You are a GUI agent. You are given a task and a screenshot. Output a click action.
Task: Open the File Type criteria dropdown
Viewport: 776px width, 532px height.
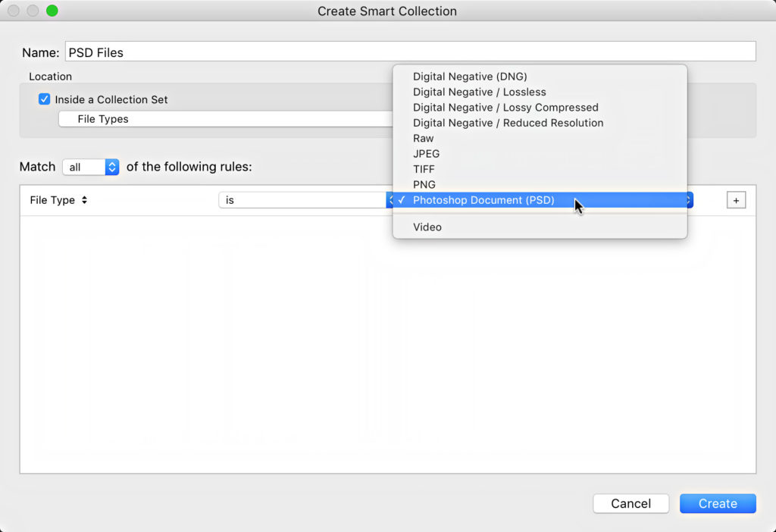click(58, 200)
